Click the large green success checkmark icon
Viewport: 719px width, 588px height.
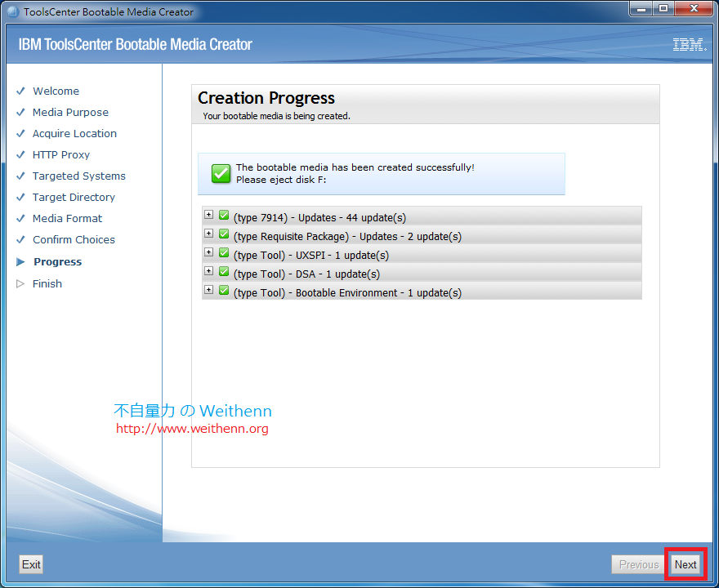pos(221,174)
